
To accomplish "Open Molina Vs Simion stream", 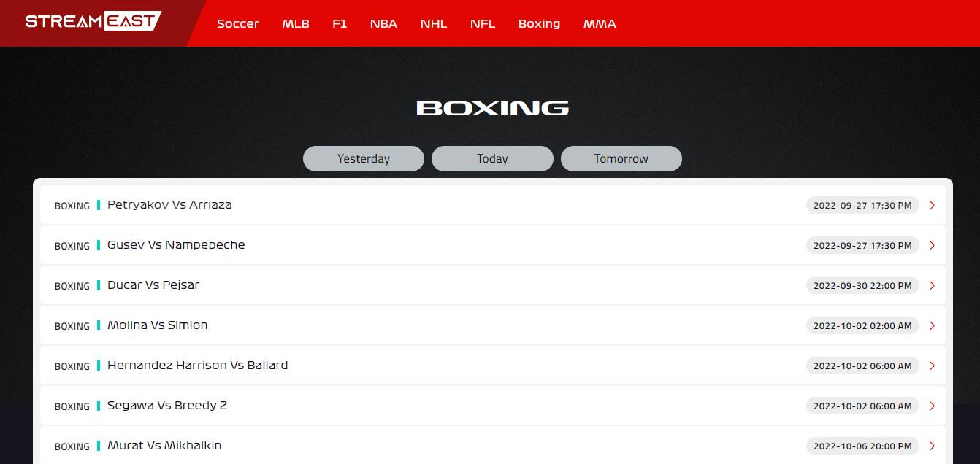I will pos(492,325).
